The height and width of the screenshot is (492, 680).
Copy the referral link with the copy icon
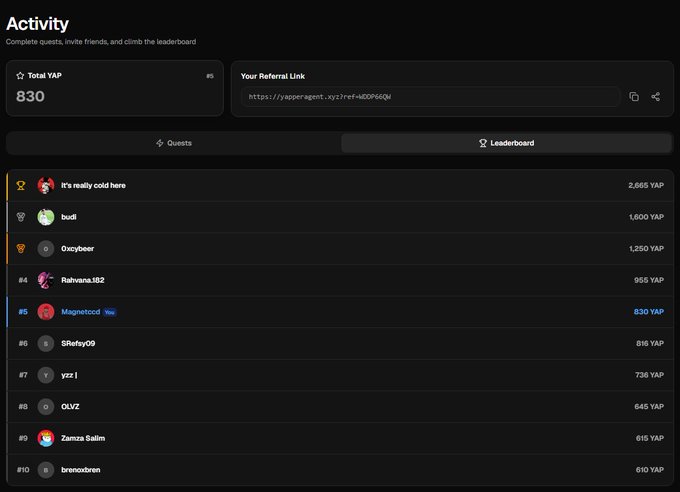[x=634, y=96]
